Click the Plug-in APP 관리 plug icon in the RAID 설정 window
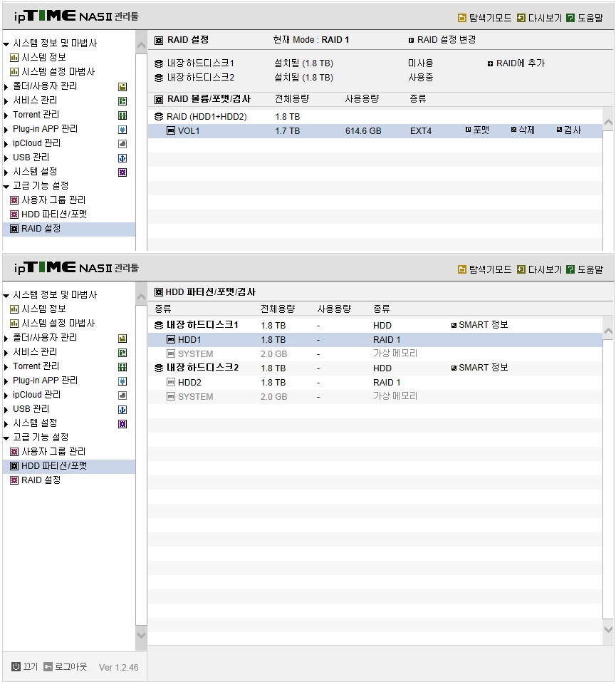Screen dimensions: 616x682 pos(122,130)
